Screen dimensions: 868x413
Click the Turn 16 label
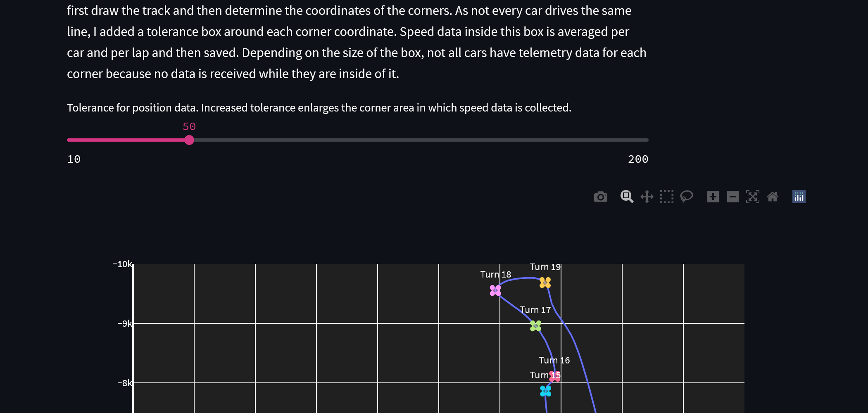point(554,360)
